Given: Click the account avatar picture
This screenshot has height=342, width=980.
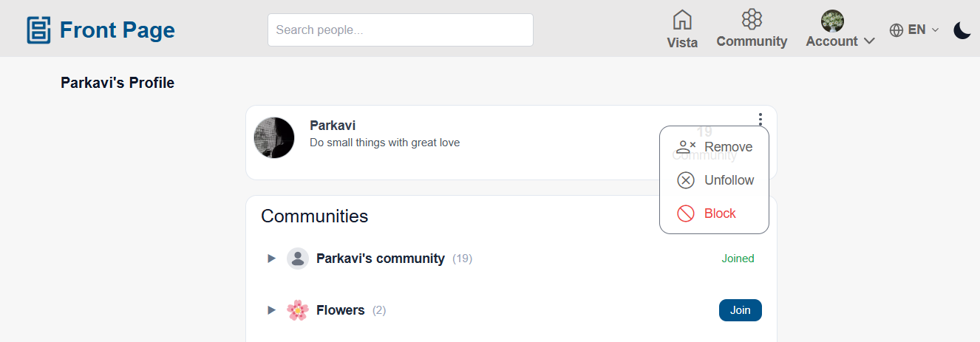Looking at the screenshot, I should pyautogui.click(x=832, y=21).
